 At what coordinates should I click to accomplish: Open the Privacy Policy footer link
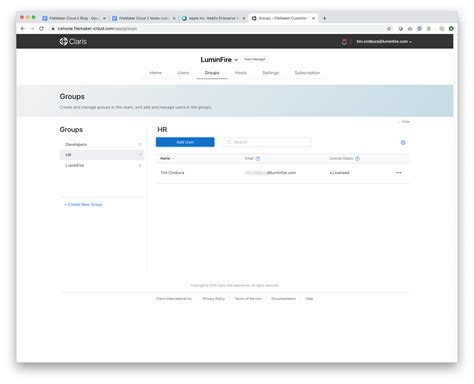pyautogui.click(x=214, y=299)
